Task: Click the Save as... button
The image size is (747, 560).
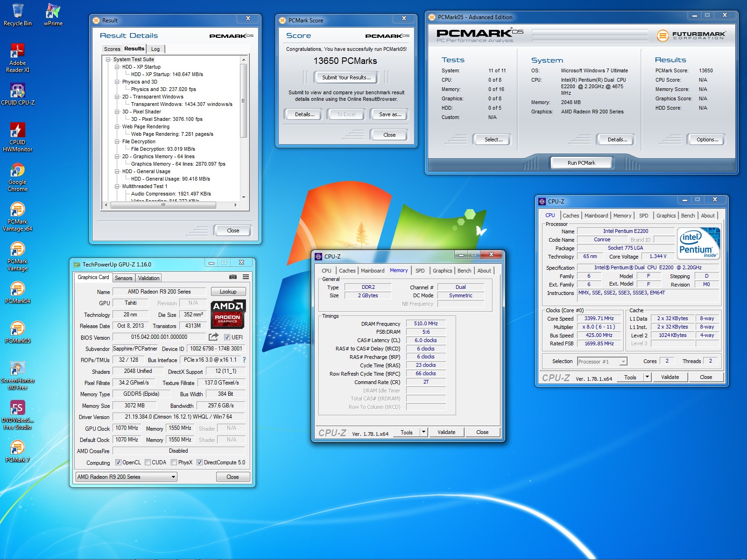Action: pyautogui.click(x=390, y=114)
